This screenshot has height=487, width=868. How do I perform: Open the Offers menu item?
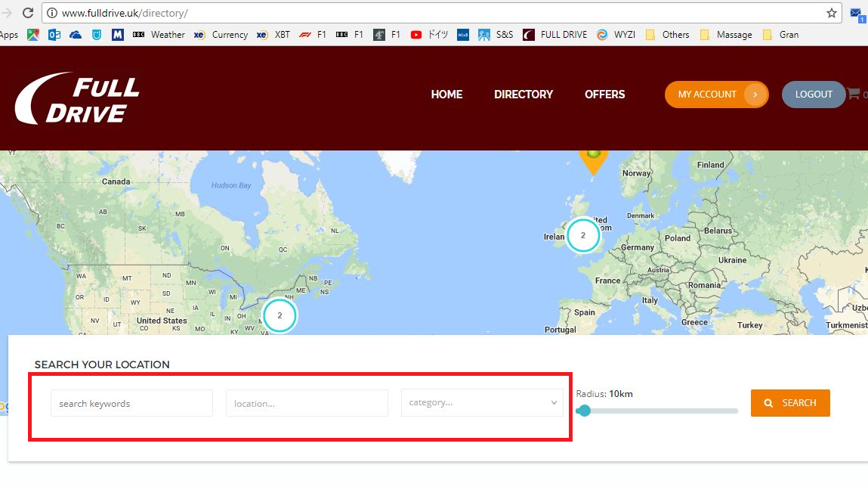(604, 95)
